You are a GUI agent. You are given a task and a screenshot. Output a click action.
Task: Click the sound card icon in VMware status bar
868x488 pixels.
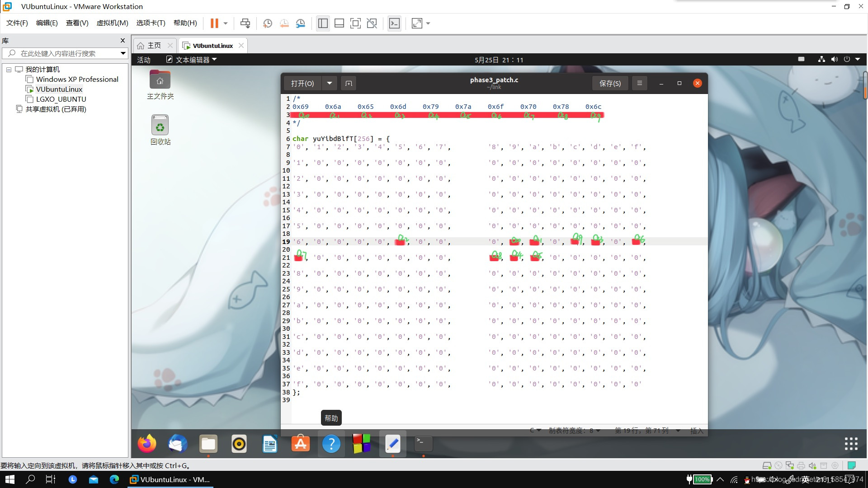(x=812, y=465)
